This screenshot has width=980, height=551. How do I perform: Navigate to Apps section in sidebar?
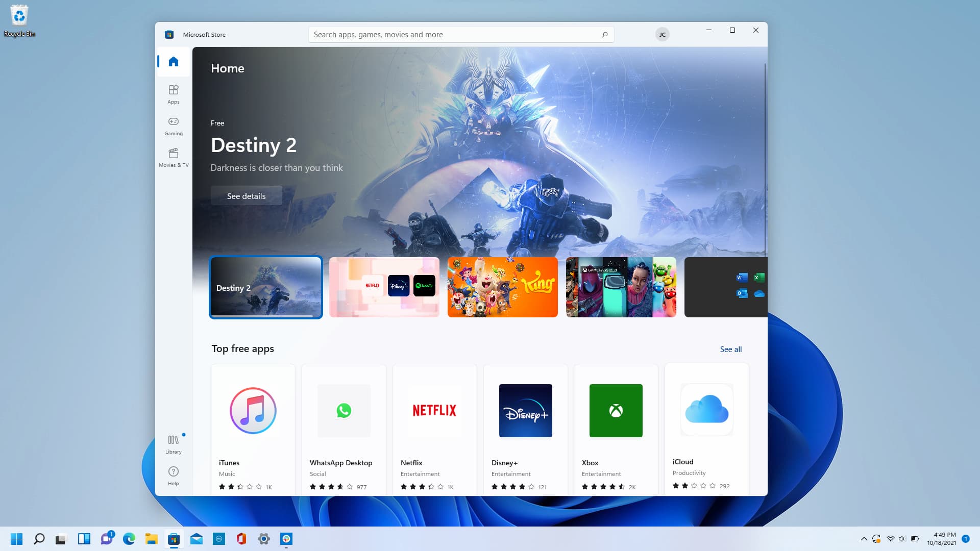tap(174, 94)
